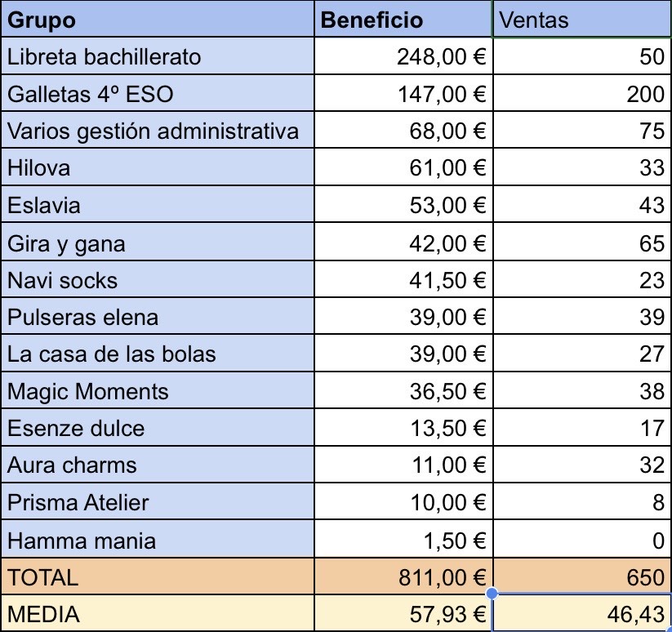
Task: Click the La casa de las bolas cell
Action: pyautogui.click(x=158, y=354)
